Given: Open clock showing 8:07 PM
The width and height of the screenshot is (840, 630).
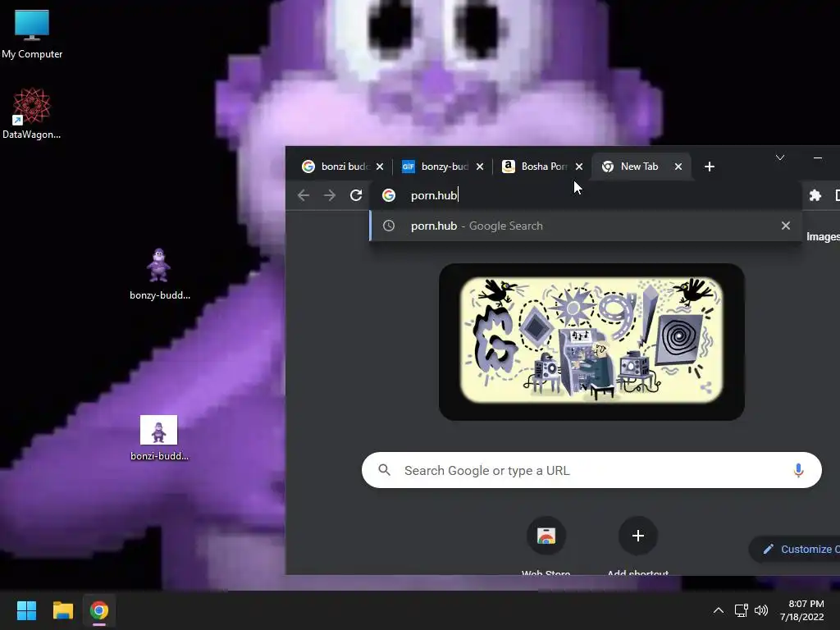Looking at the screenshot, I should click(802, 610).
